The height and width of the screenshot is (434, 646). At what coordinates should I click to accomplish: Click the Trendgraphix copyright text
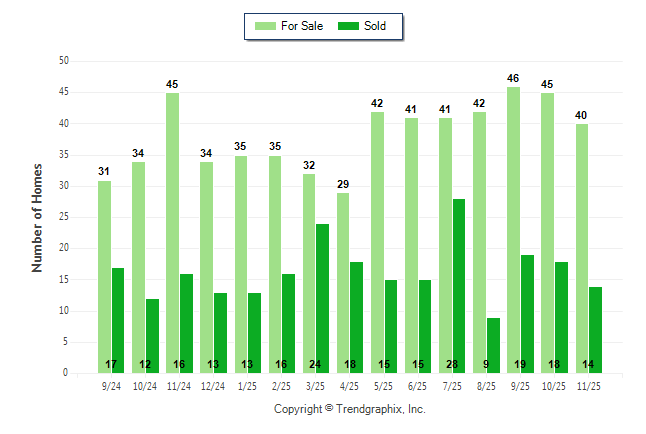click(x=350, y=409)
